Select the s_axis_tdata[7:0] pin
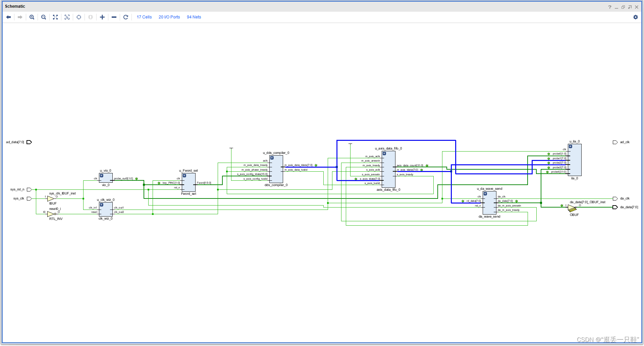This screenshot has width=644, height=346. (370, 179)
